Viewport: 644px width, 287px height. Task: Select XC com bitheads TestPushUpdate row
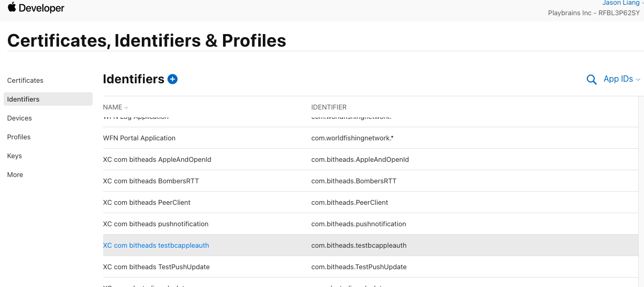(x=371, y=267)
